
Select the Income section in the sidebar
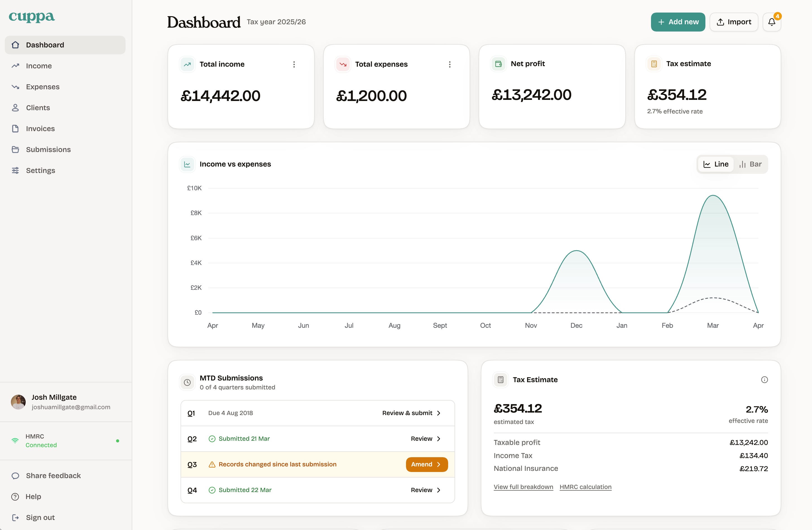pyautogui.click(x=39, y=66)
